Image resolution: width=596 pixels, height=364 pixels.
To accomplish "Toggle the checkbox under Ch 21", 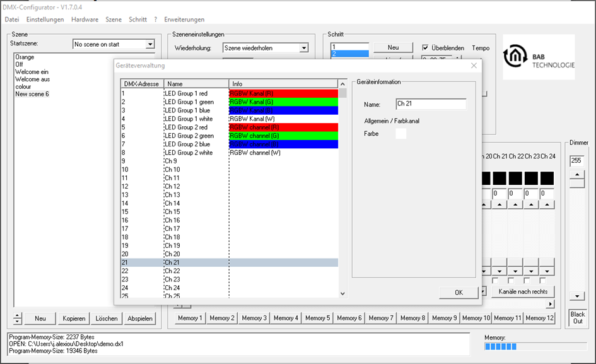I will pyautogui.click(x=495, y=281).
